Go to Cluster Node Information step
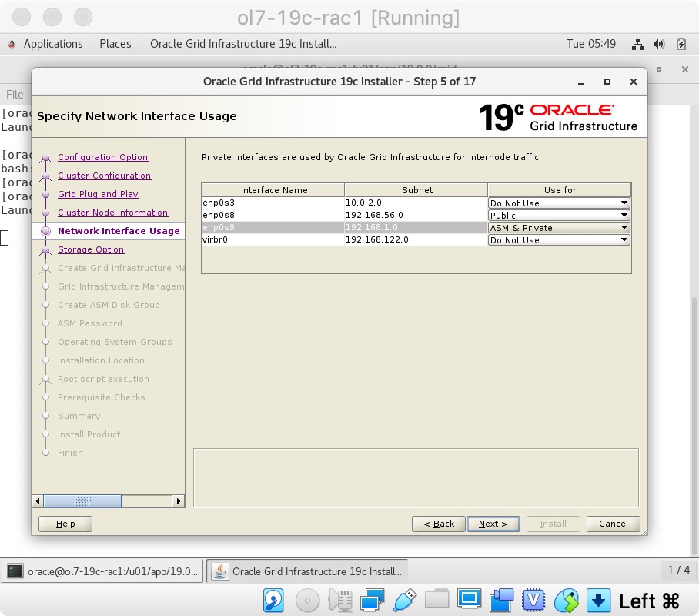 113,213
